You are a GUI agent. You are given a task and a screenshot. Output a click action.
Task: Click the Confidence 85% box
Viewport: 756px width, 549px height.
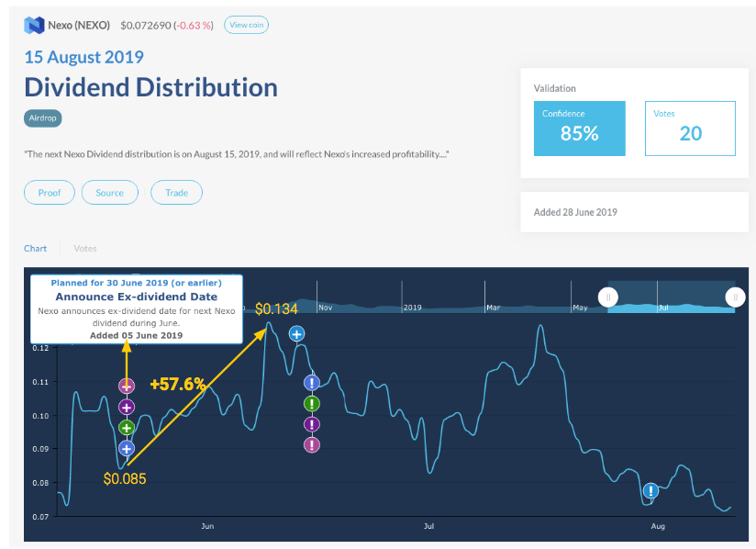coord(580,129)
